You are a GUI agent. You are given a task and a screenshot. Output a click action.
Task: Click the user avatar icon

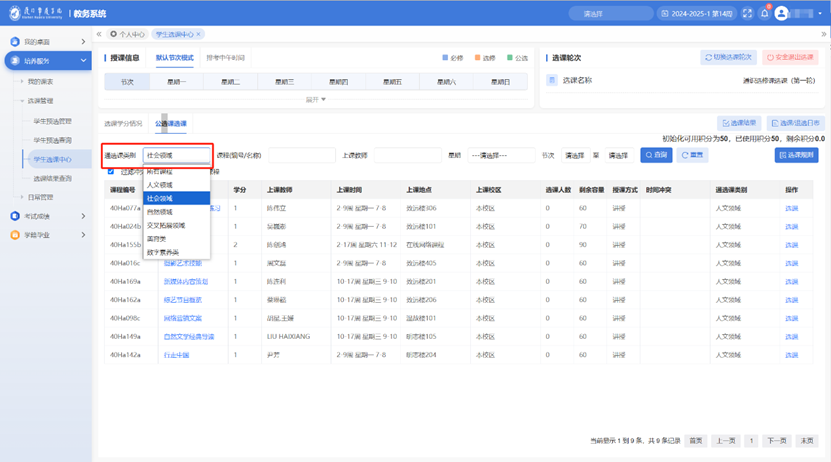pos(782,13)
